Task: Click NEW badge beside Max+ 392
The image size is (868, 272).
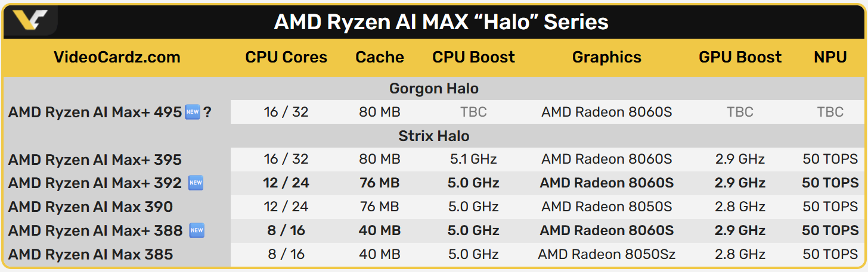Action: pyautogui.click(x=196, y=183)
